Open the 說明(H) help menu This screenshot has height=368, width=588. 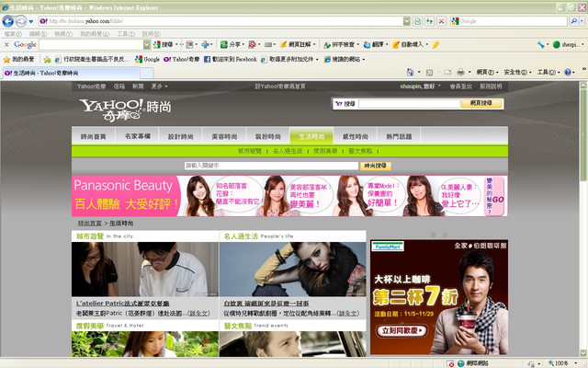[151, 34]
